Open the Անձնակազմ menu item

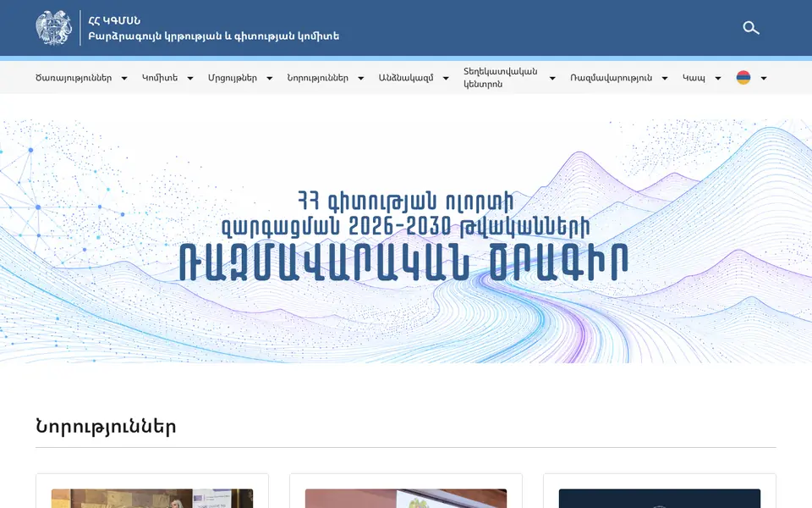tap(406, 78)
